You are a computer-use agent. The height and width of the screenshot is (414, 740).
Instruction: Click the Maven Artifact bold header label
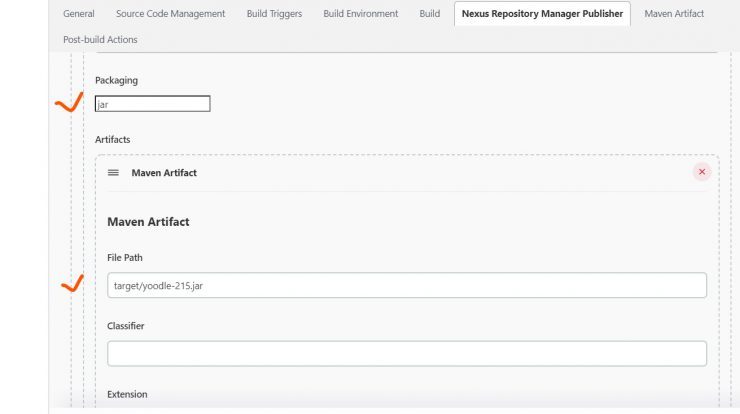pos(164,173)
